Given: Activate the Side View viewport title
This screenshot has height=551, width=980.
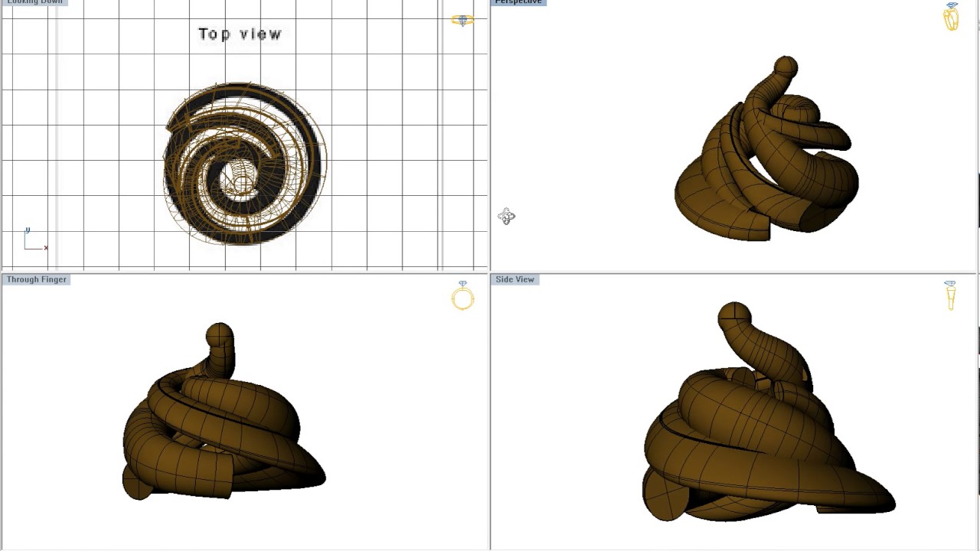Looking at the screenshot, I should (x=514, y=279).
